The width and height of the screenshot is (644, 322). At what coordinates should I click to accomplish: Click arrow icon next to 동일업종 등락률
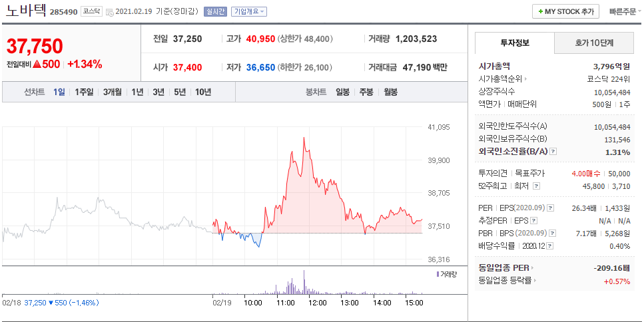click(535, 281)
